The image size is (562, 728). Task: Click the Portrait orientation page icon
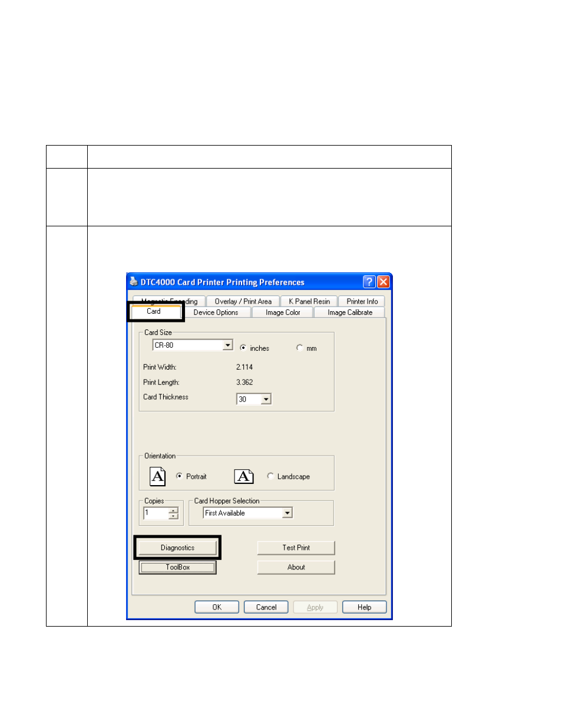click(x=158, y=476)
